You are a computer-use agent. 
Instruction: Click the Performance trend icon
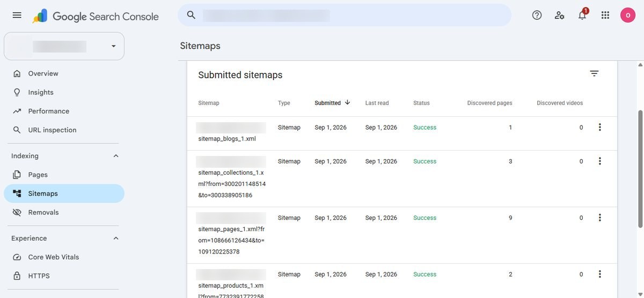pyautogui.click(x=17, y=111)
